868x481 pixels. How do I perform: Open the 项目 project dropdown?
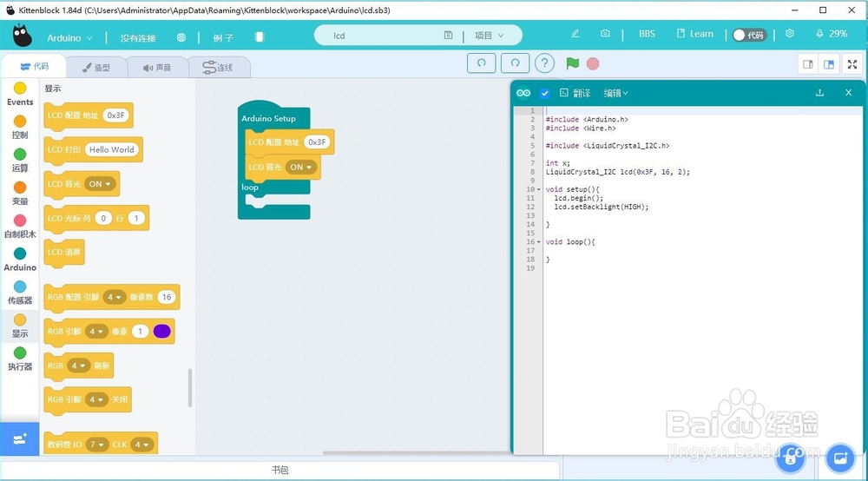pos(490,36)
